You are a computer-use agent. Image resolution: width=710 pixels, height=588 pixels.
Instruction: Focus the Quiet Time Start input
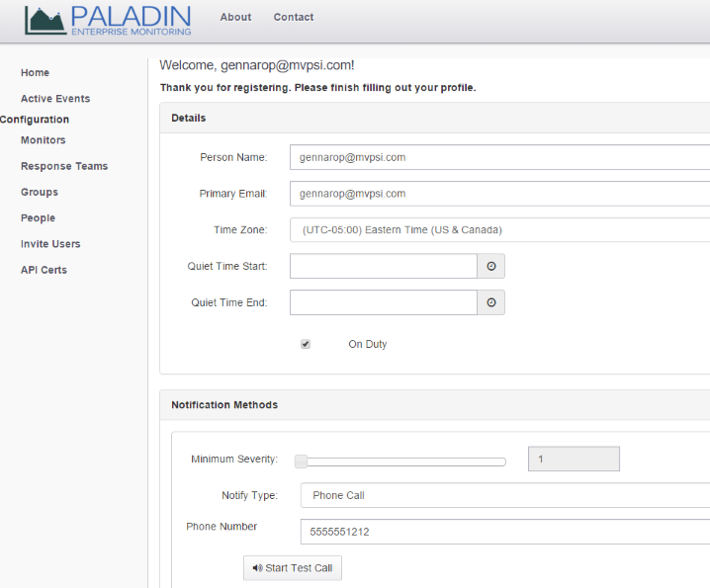(384, 266)
